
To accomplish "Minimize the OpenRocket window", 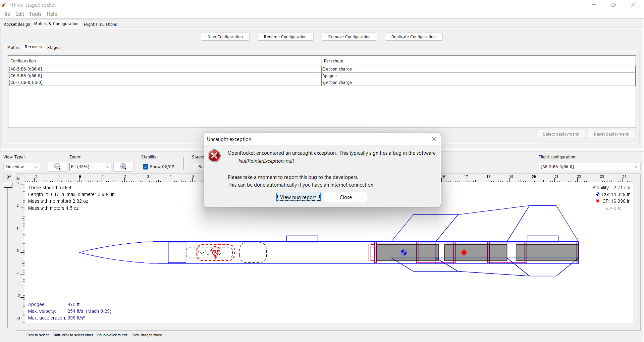I will pos(594,5).
